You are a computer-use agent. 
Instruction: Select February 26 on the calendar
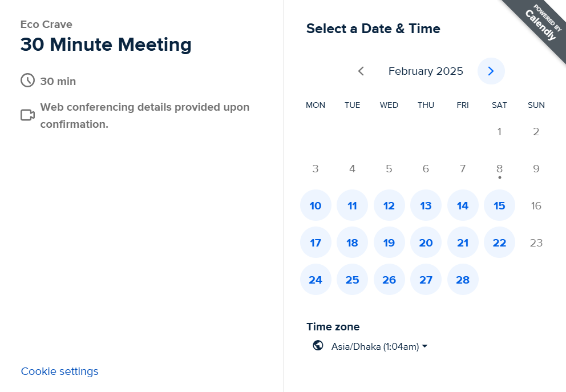(389, 280)
